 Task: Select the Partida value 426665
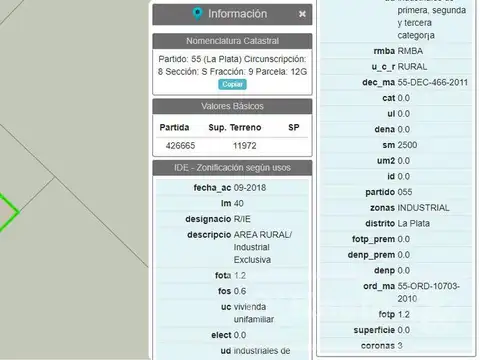click(x=180, y=146)
